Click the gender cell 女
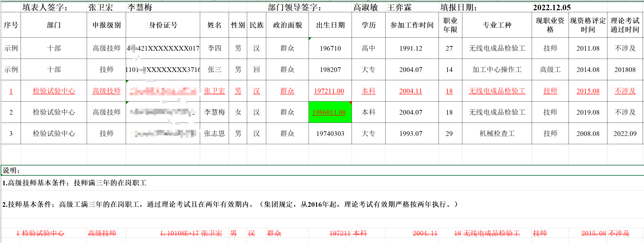This screenshot has width=644, height=243. coord(238,112)
